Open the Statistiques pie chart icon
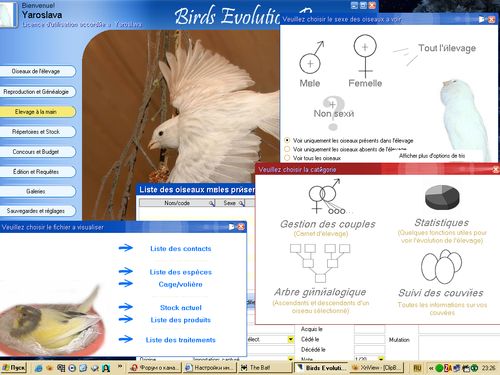Screen dimensions: 500x375 (442, 198)
